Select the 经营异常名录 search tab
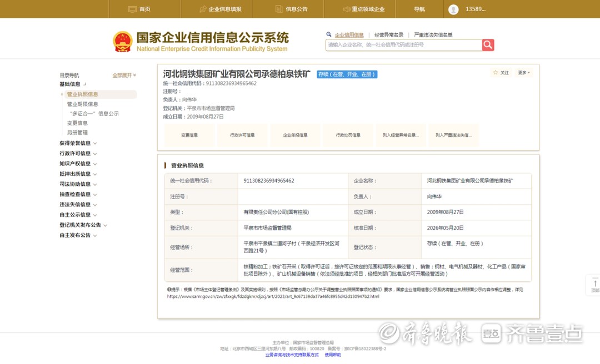Image resolution: width=600 pixels, height=364 pixels. tap(389, 35)
